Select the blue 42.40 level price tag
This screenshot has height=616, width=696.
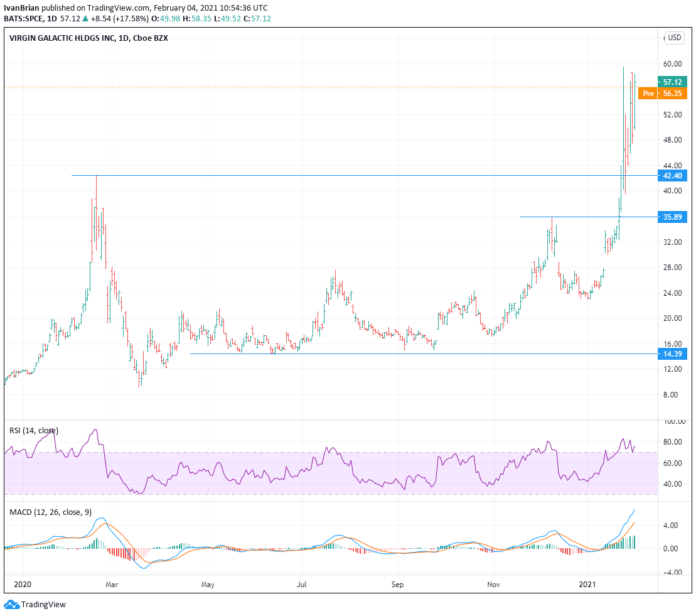[673, 176]
